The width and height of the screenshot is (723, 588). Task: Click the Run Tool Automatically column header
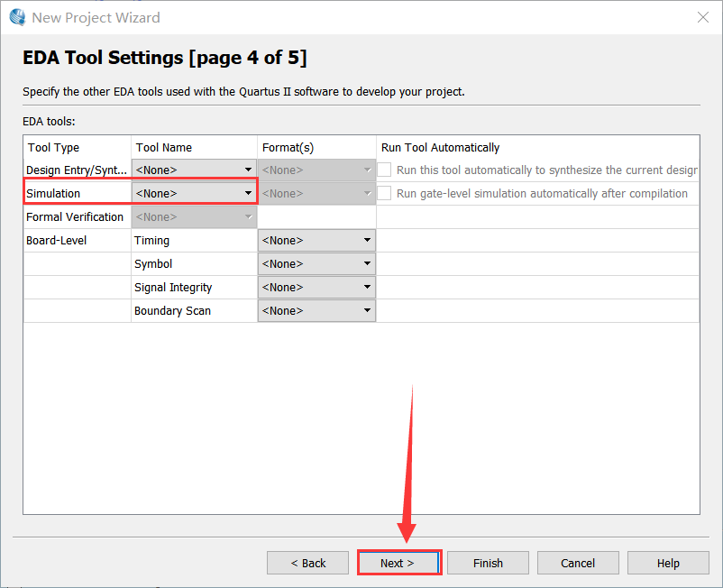(537, 148)
